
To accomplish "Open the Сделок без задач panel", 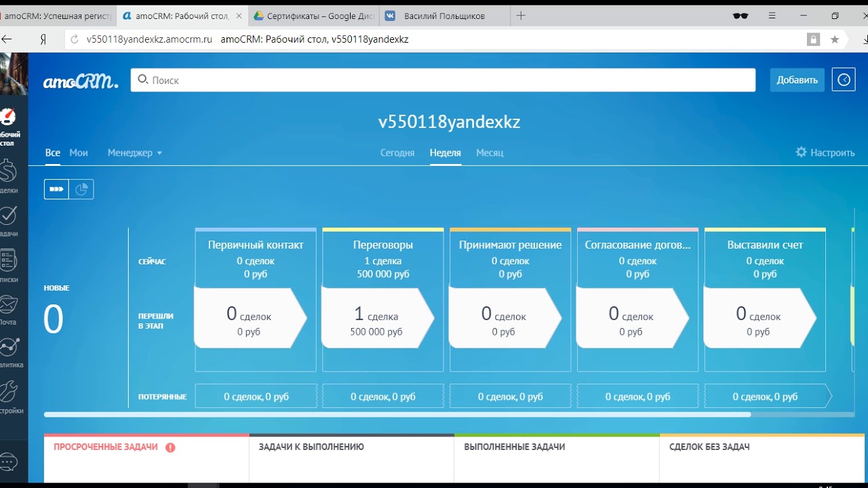I will (x=762, y=458).
